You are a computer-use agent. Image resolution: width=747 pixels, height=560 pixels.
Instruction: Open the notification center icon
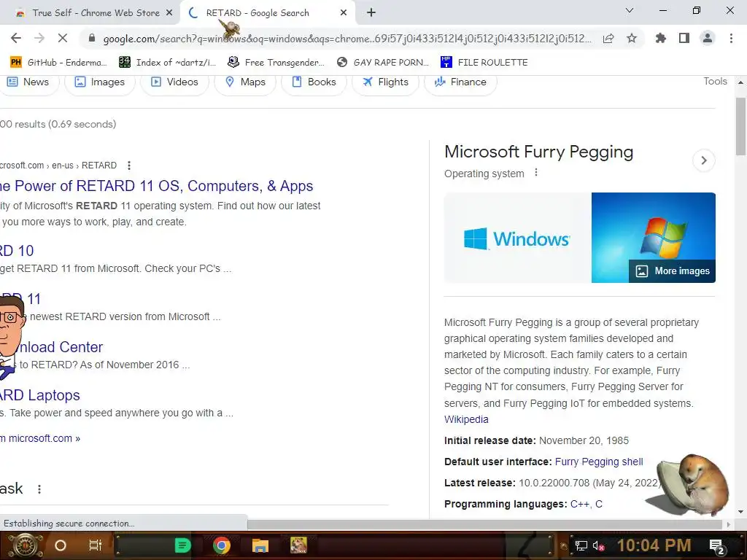coord(717,546)
